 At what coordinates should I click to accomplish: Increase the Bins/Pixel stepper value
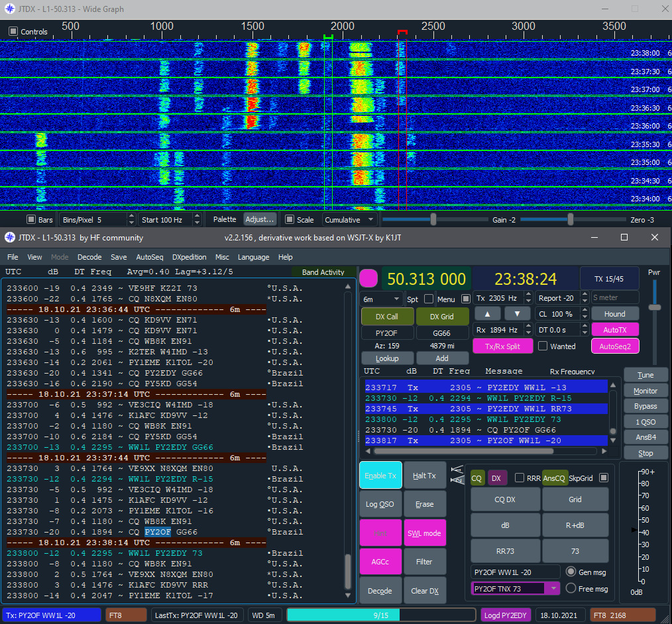pos(132,216)
